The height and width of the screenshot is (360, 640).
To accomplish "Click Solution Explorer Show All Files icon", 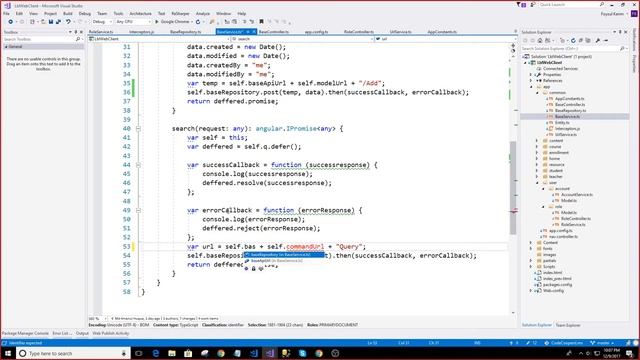I will pyautogui.click(x=588, y=40).
